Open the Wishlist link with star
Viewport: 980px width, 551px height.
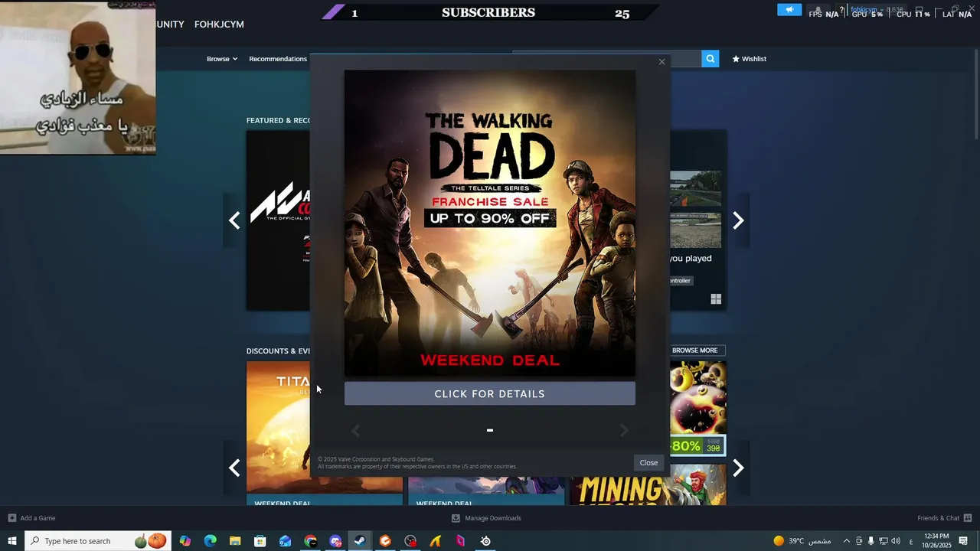(749, 59)
